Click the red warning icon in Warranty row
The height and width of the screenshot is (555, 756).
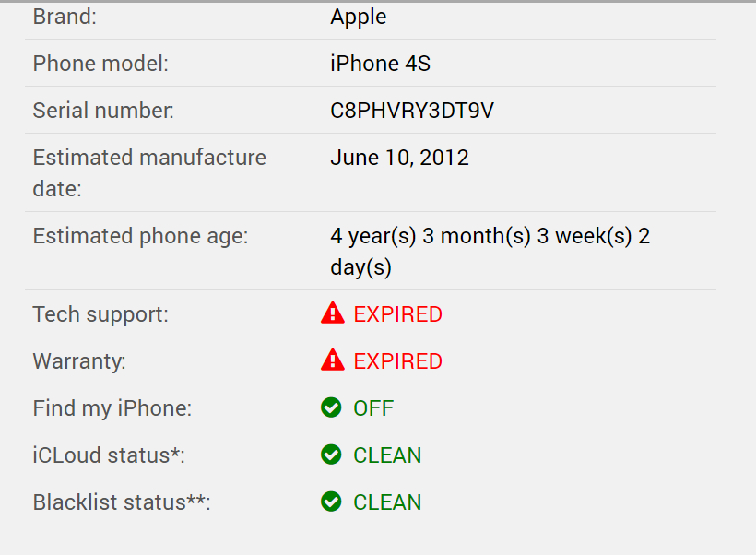point(332,361)
